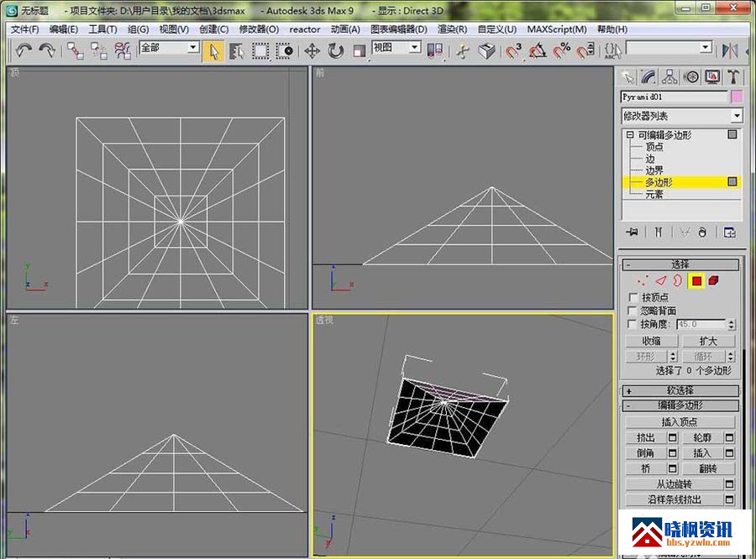Toggle Pin Stack under the modifier stack
The image size is (756, 559).
click(x=632, y=232)
